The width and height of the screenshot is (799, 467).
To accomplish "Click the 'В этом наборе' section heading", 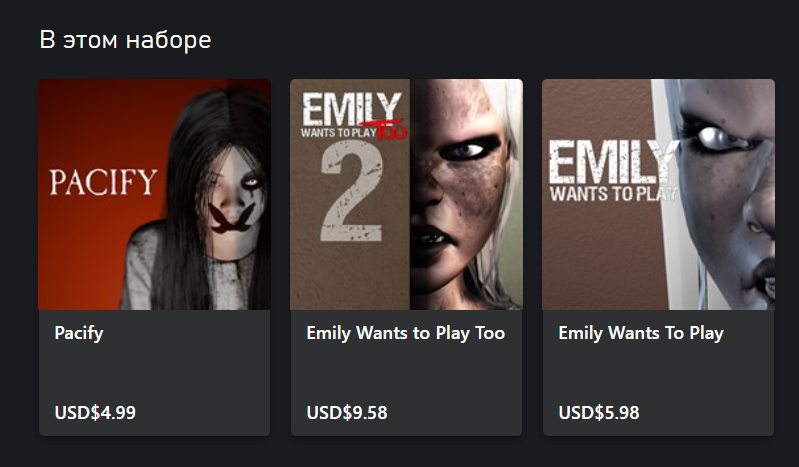I will (x=125, y=40).
